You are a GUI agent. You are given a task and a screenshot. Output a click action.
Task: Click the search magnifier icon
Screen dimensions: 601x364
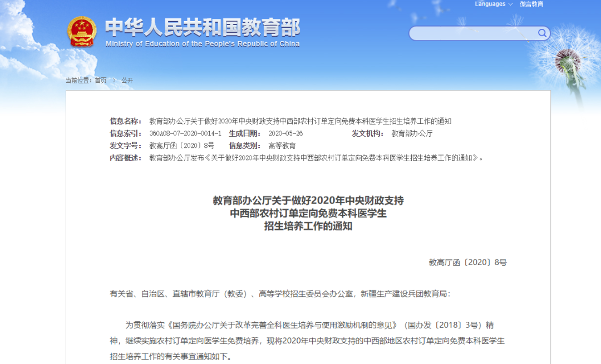pos(541,33)
